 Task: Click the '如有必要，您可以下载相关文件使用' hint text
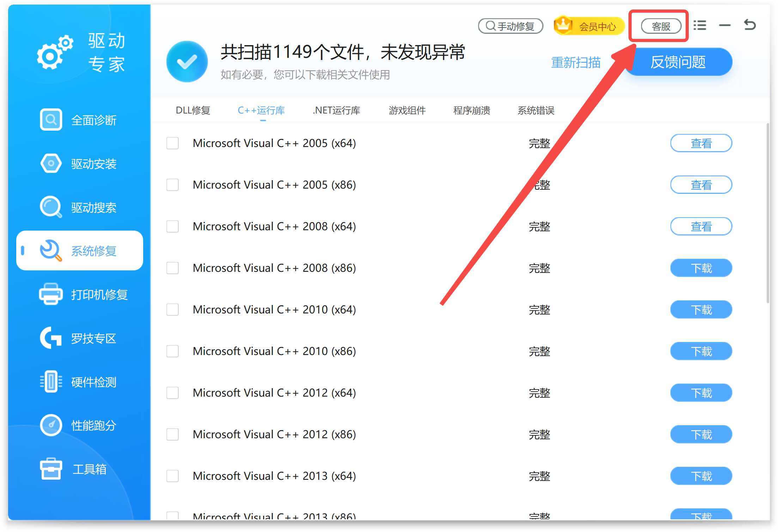pyautogui.click(x=305, y=75)
